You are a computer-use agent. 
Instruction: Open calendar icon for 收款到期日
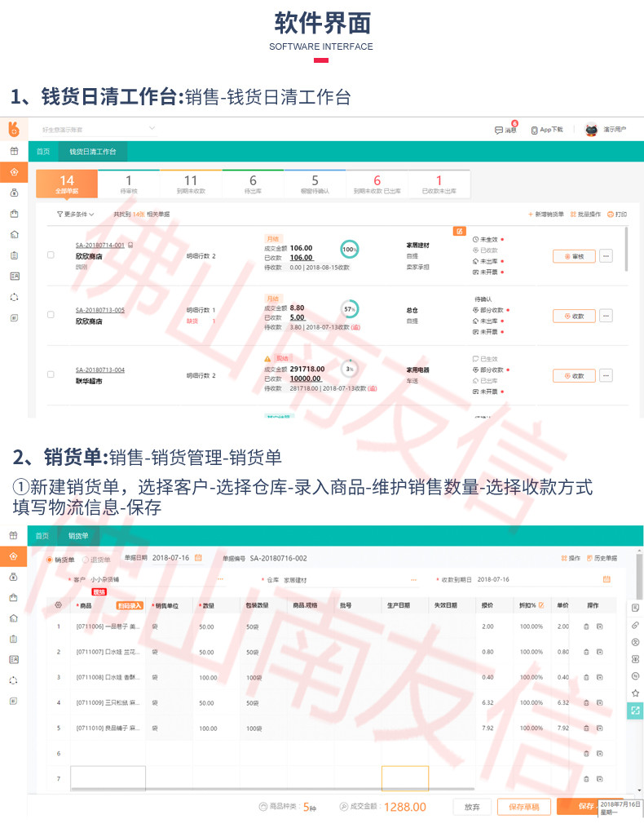607,579
